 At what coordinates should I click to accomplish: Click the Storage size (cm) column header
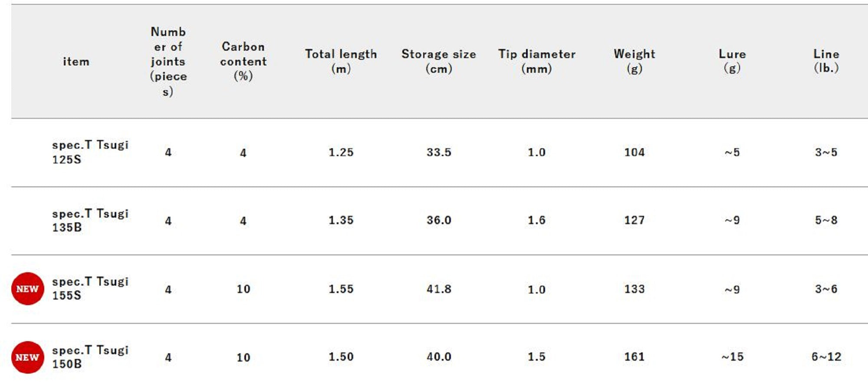(x=438, y=61)
